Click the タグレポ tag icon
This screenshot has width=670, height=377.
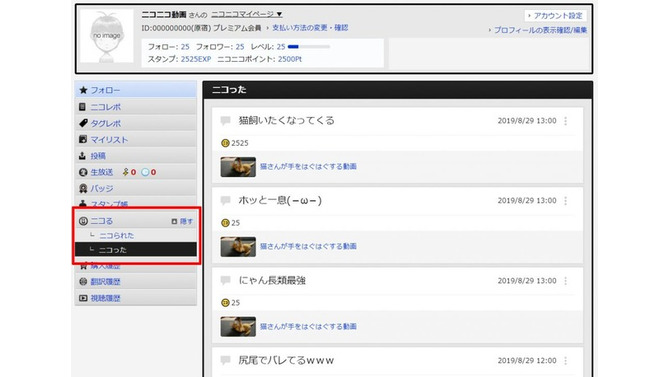pyautogui.click(x=83, y=123)
